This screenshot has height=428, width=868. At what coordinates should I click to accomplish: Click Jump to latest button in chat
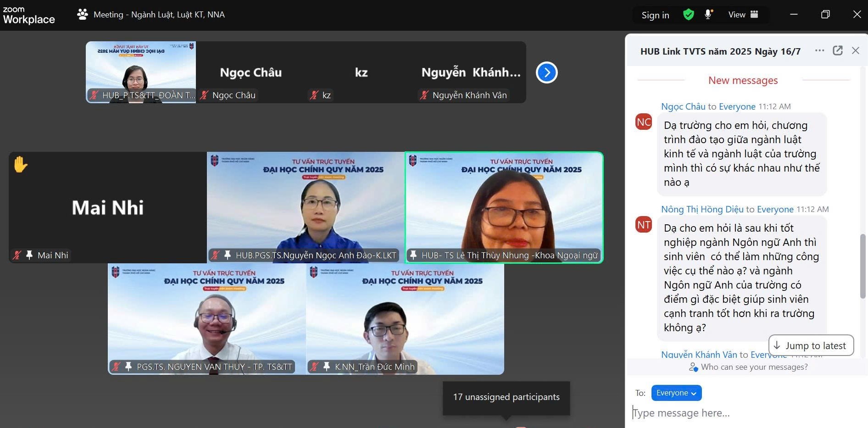coord(811,345)
